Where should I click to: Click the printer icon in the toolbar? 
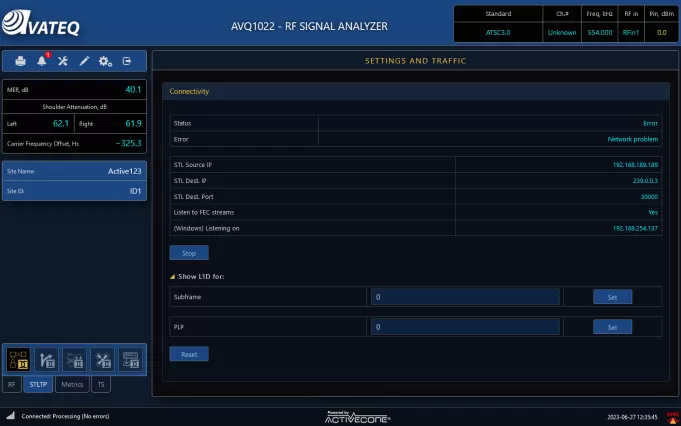pyautogui.click(x=20, y=61)
